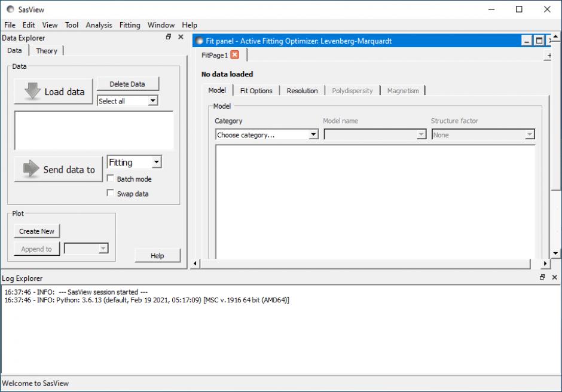Switch to the Theory tab

pyautogui.click(x=47, y=51)
